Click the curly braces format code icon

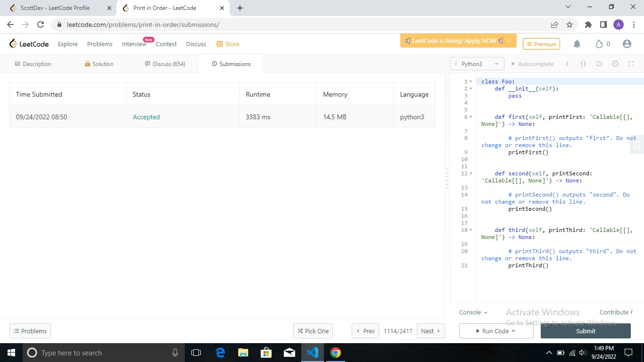(x=583, y=64)
